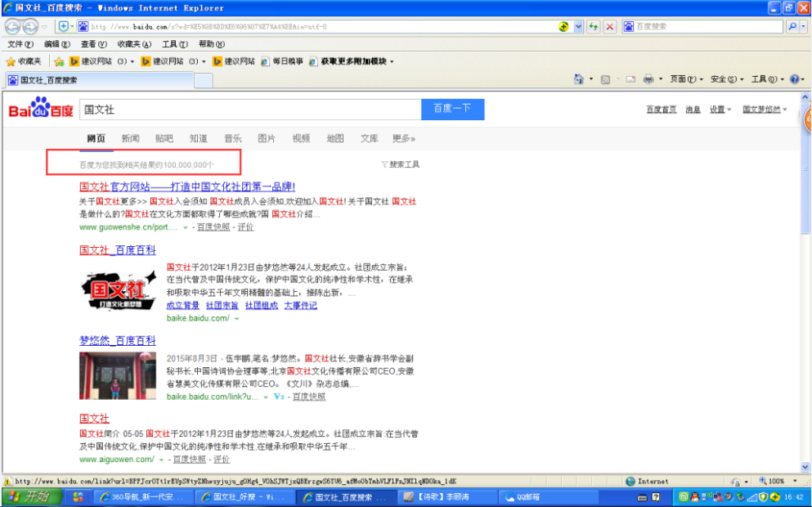The height and width of the screenshot is (507, 812).
Task: Open the 查看(V) menu
Action: 93,44
